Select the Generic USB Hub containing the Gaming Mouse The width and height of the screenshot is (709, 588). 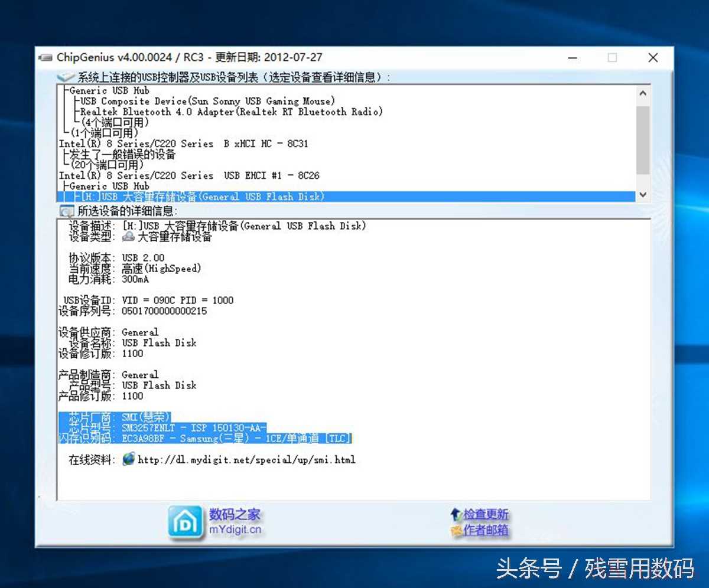109,90
